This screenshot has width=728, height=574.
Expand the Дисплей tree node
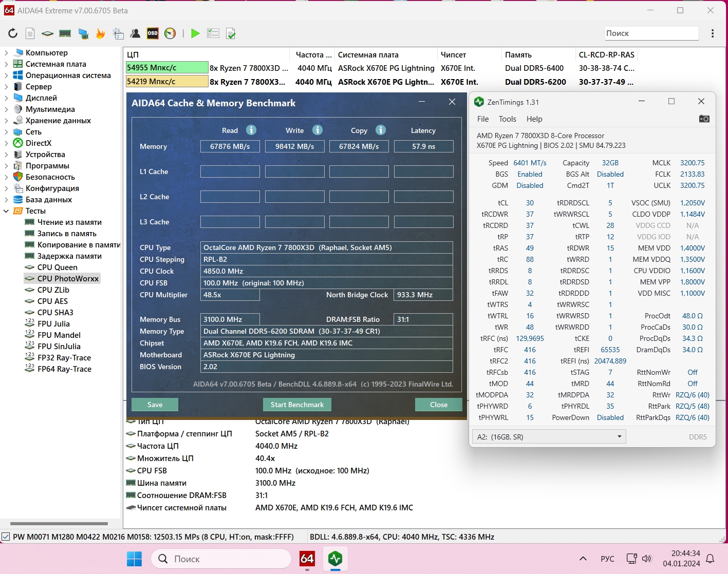[x=6, y=98]
